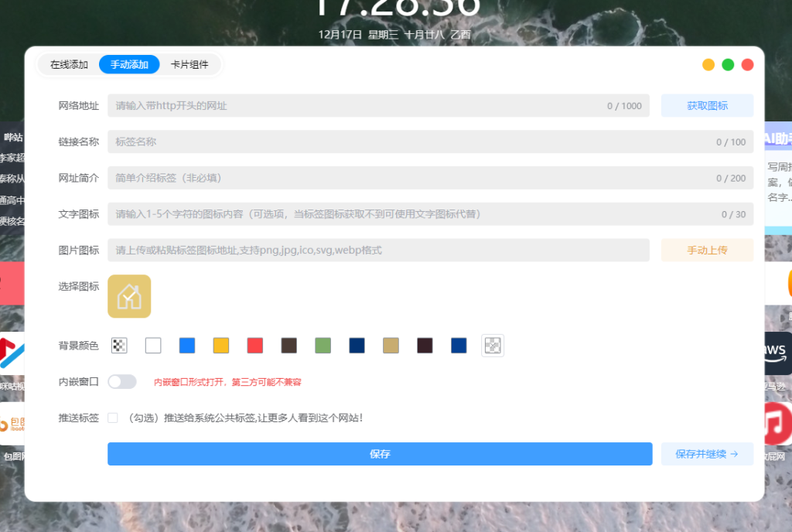Screen dimensions: 792x532
Task: Pick the red background color swatch
Action: point(255,346)
